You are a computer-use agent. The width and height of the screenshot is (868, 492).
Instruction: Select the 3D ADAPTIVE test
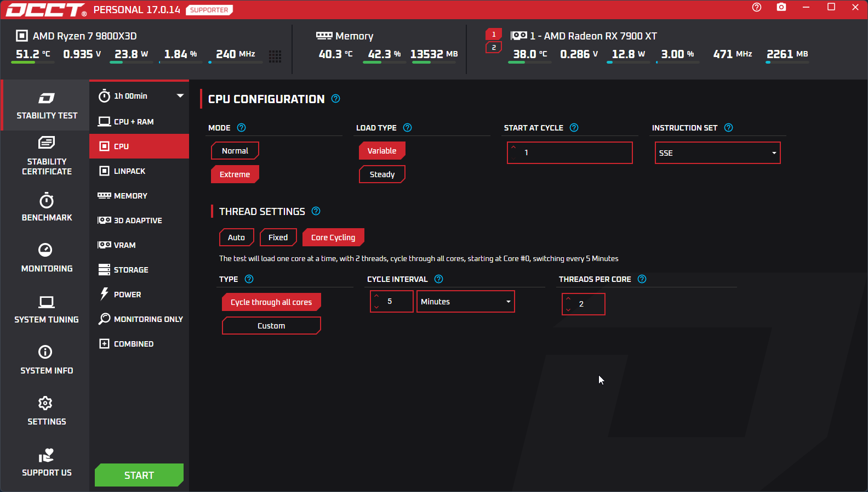139,220
